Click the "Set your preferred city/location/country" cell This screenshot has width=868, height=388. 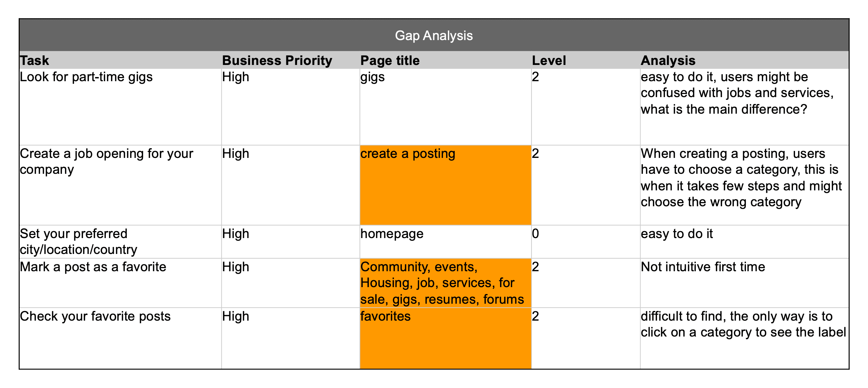(79, 242)
